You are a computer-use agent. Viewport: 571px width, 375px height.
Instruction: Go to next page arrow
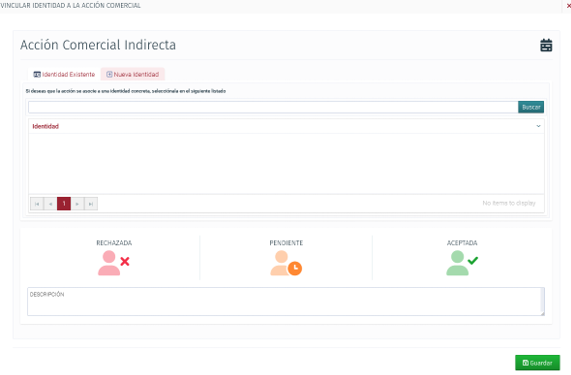click(x=77, y=204)
